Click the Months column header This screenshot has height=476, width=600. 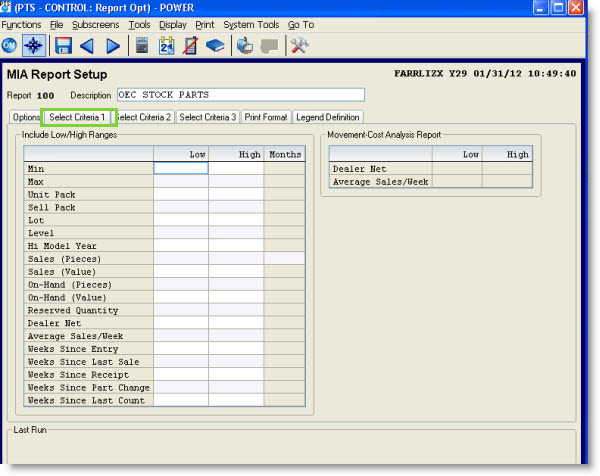[285, 154]
